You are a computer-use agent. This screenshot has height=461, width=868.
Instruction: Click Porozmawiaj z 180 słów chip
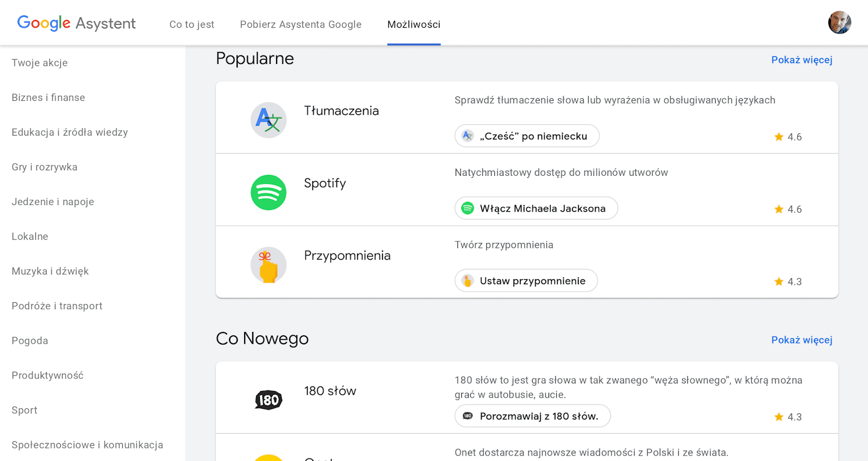pos(533,416)
